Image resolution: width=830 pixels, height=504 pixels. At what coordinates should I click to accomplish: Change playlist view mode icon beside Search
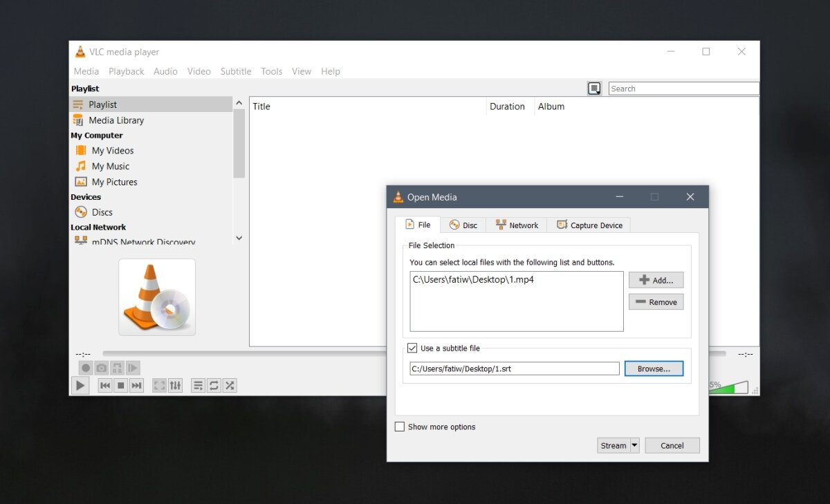594,88
